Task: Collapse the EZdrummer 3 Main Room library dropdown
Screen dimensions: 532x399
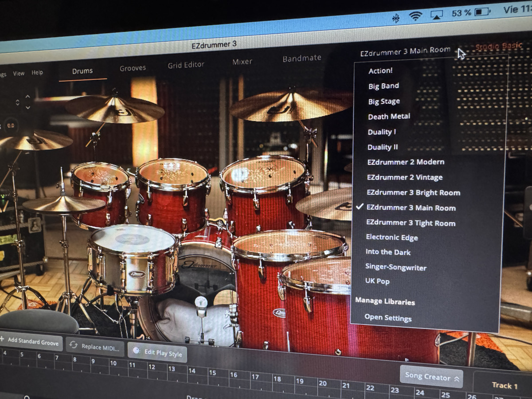Action: (x=405, y=51)
